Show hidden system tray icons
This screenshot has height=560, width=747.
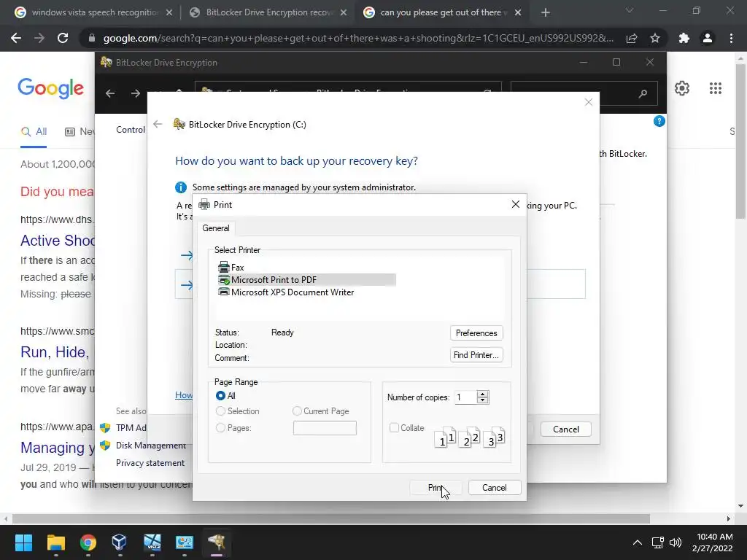637,542
